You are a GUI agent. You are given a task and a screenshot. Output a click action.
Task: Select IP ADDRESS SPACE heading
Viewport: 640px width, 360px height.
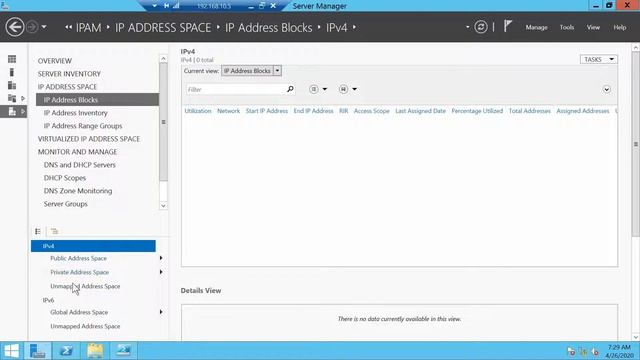tap(67, 87)
